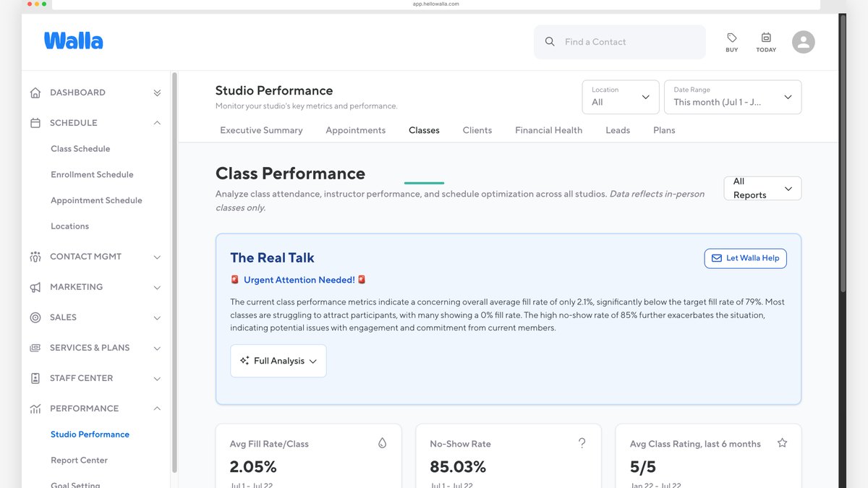Click the star icon on Avg Class Rating card
Viewport: 868px width, 488px height.
pos(782,443)
